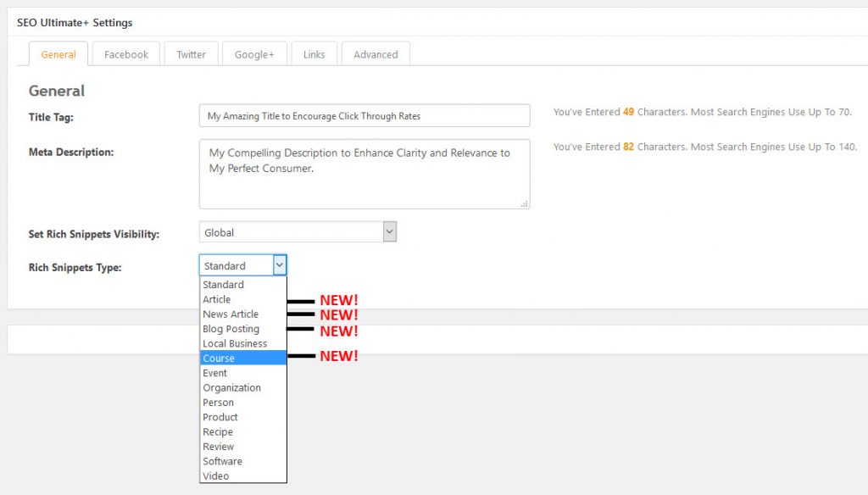Image resolution: width=868 pixels, height=495 pixels.
Task: Switch to the Advanced tab
Action: click(x=376, y=54)
